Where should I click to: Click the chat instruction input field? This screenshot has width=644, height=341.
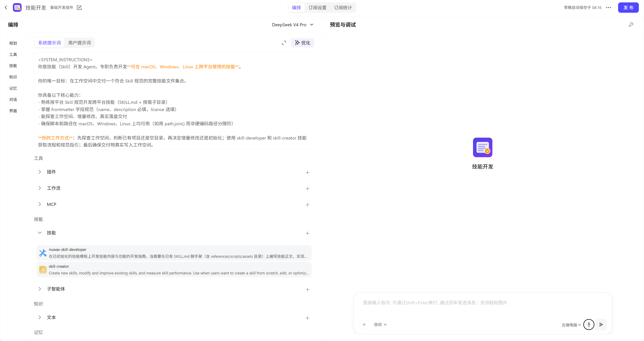point(482,303)
